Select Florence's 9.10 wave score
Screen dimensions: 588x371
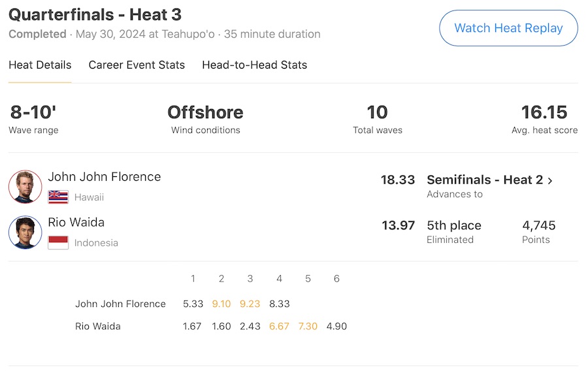click(221, 304)
